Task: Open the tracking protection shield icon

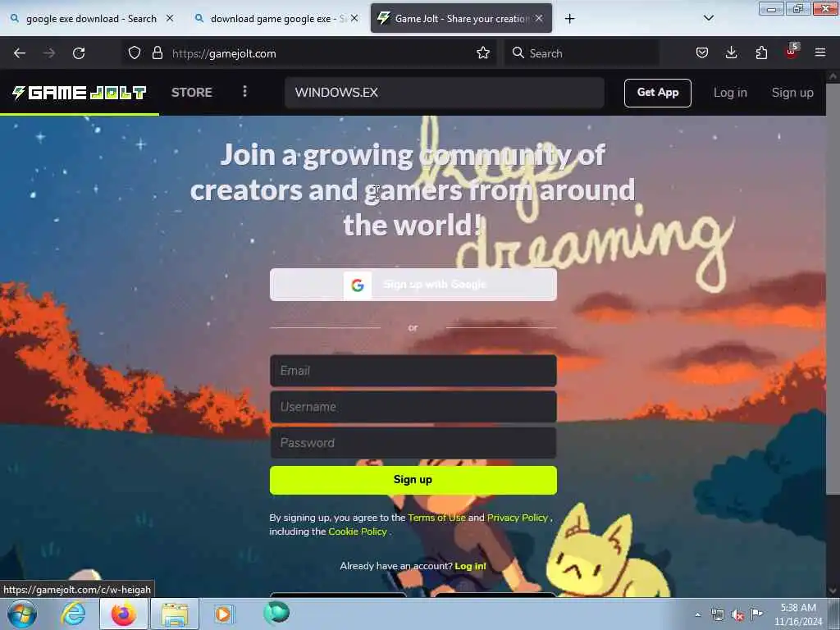Action: coord(135,53)
